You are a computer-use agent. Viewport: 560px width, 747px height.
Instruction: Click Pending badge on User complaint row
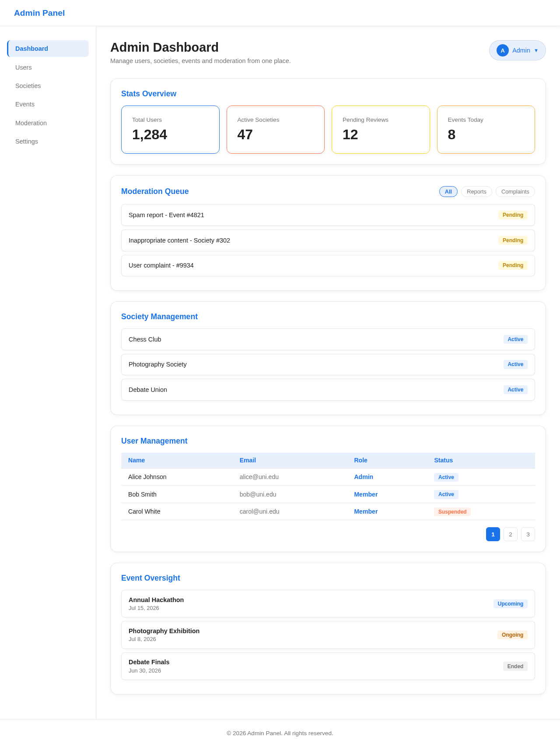[513, 265]
